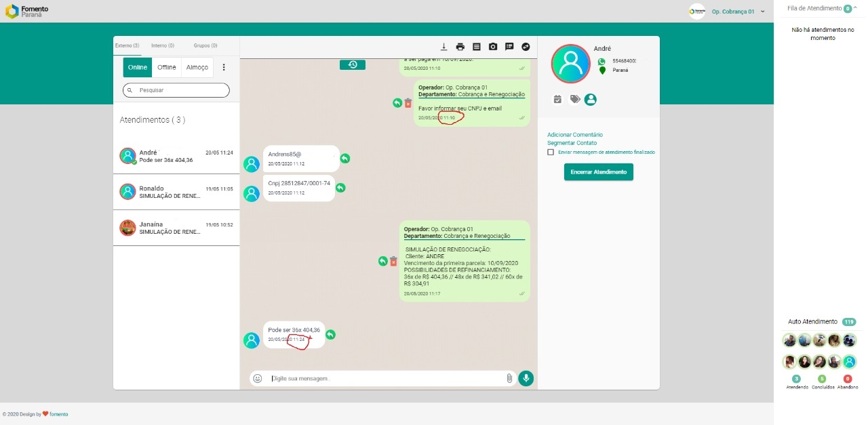
Task: Click the location pin next to Paraná
Action: pyautogui.click(x=602, y=70)
